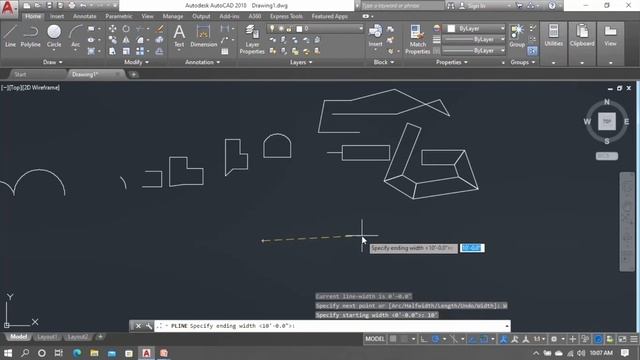The image size is (640, 360).
Task: Toggle annotation visibility in status bar
Action: (504, 339)
